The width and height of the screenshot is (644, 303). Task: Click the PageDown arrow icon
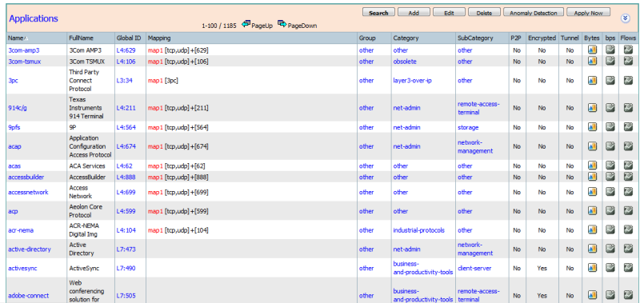pos(282,24)
